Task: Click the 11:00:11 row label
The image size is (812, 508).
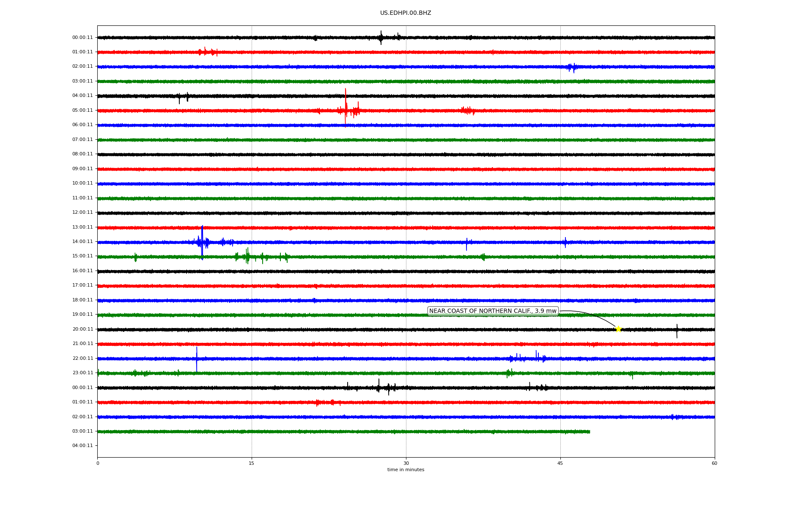Action: pyautogui.click(x=82, y=198)
